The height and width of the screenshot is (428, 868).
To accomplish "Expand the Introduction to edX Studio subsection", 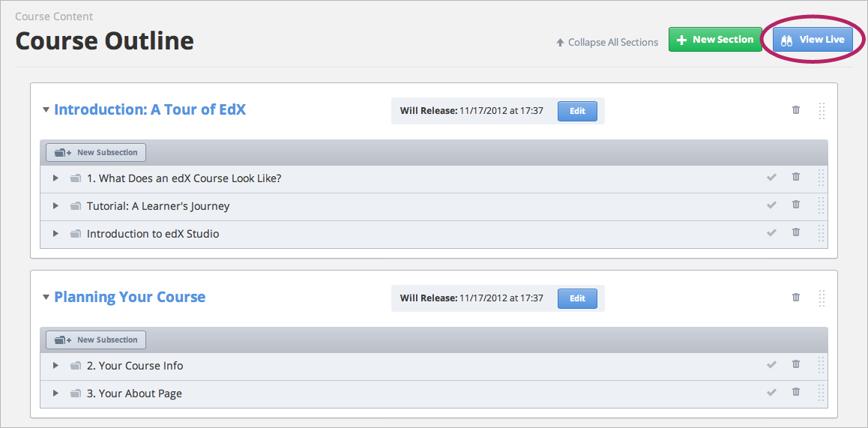I will coord(55,234).
